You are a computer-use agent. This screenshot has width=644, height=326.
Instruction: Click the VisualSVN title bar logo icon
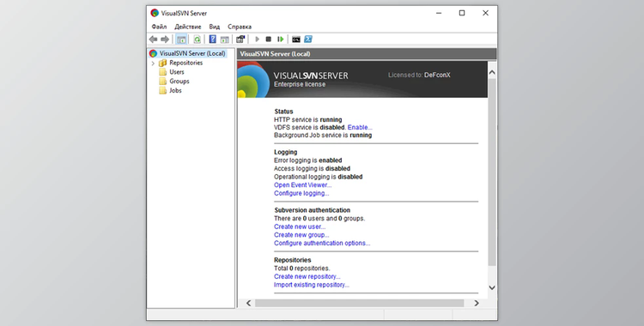point(155,13)
